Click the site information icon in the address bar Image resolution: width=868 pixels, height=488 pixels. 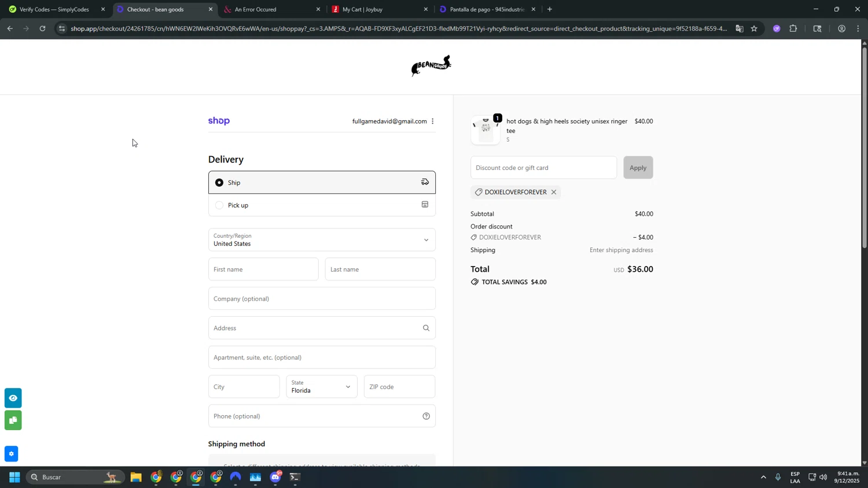coord(62,28)
